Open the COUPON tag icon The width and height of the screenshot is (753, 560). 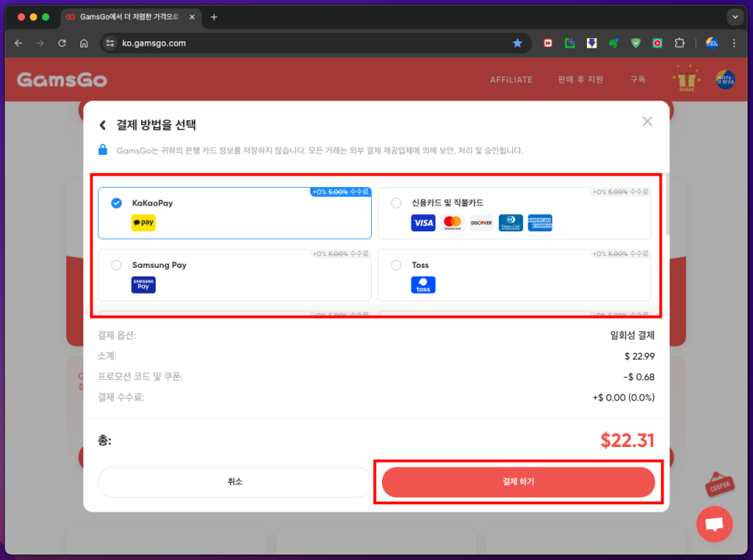click(x=719, y=484)
